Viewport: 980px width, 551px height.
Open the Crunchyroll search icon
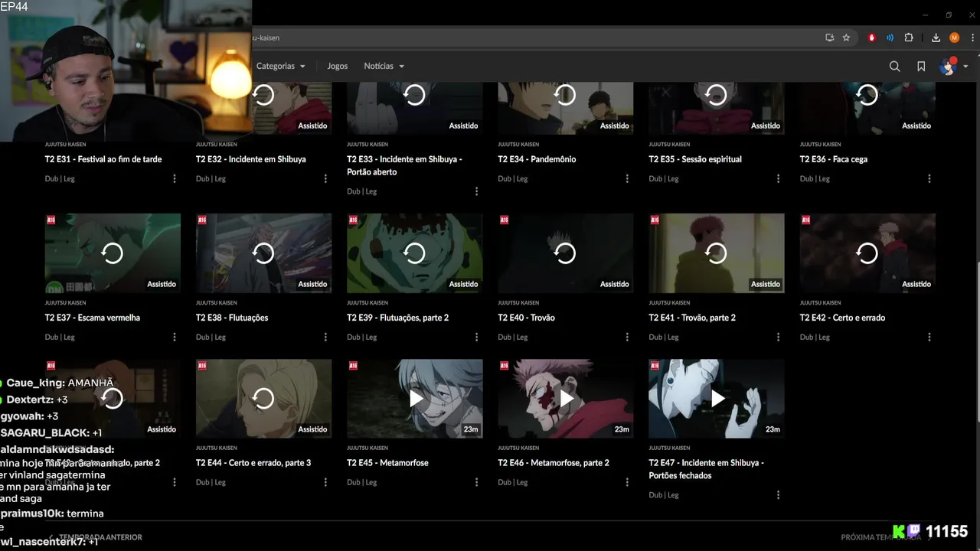point(894,67)
